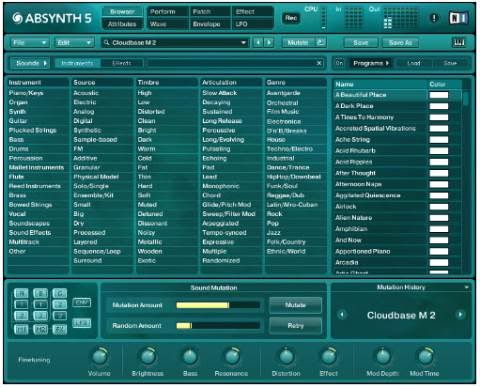Click the Bass knob
480x387 pixels.
click(x=190, y=356)
